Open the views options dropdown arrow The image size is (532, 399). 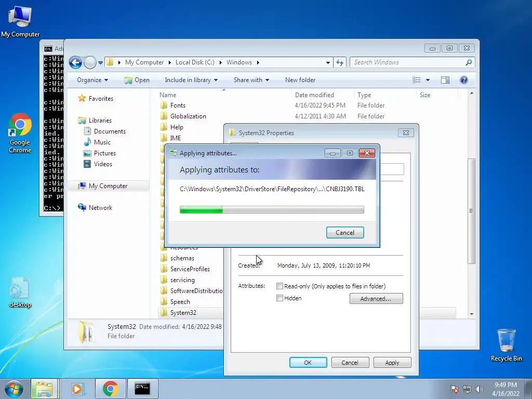coord(428,80)
